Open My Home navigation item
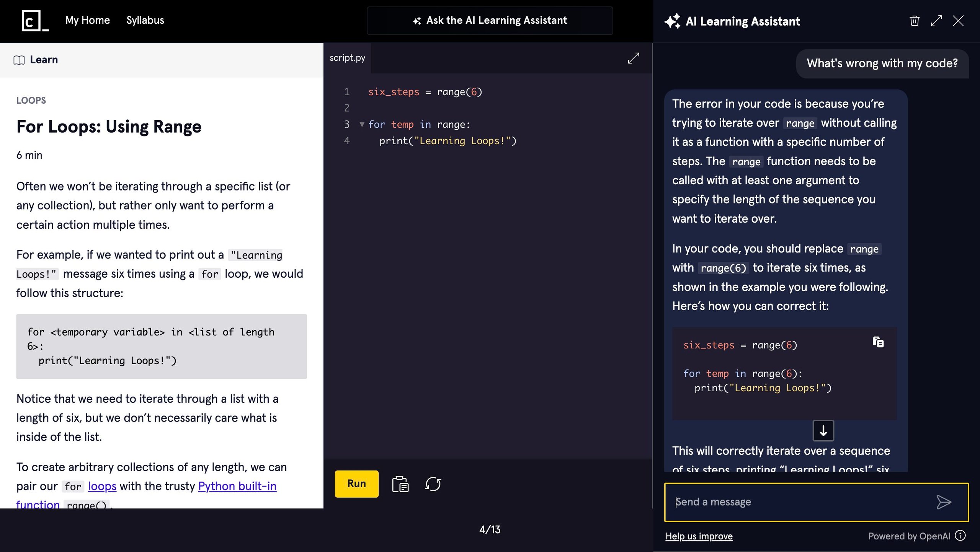 (87, 20)
